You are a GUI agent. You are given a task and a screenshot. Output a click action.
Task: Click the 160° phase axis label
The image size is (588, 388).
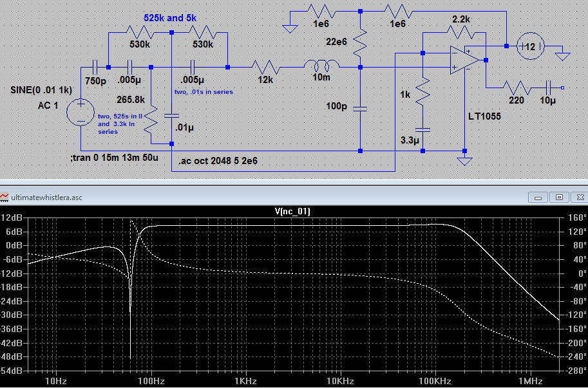click(576, 217)
